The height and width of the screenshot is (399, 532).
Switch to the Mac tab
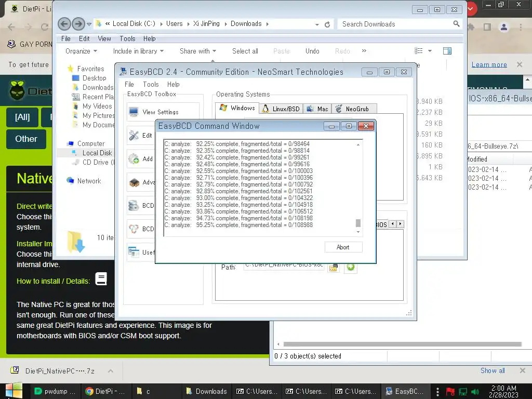click(x=317, y=109)
